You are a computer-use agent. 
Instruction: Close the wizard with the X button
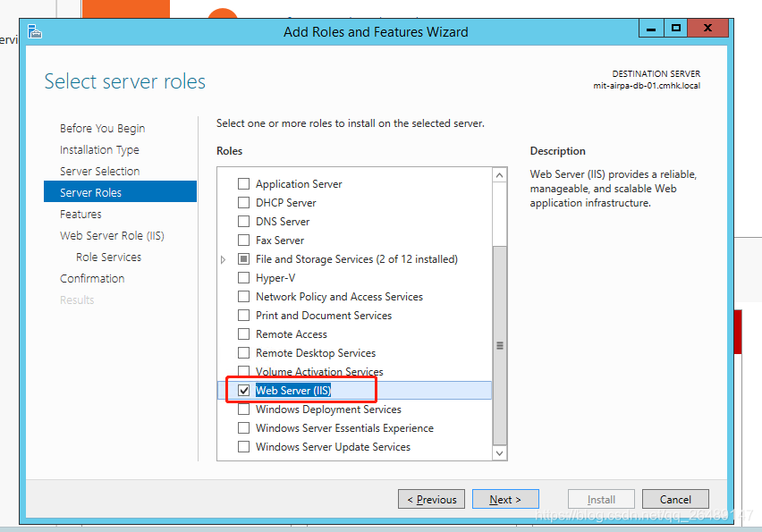(708, 29)
